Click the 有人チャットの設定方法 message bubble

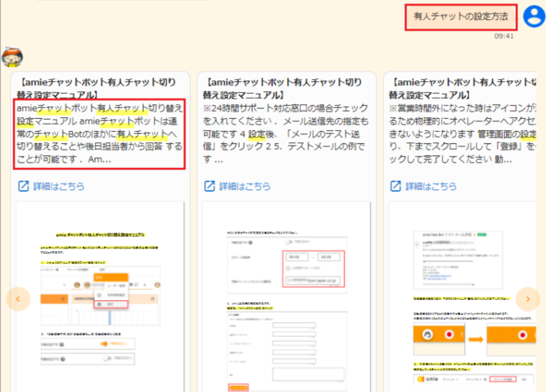point(461,17)
